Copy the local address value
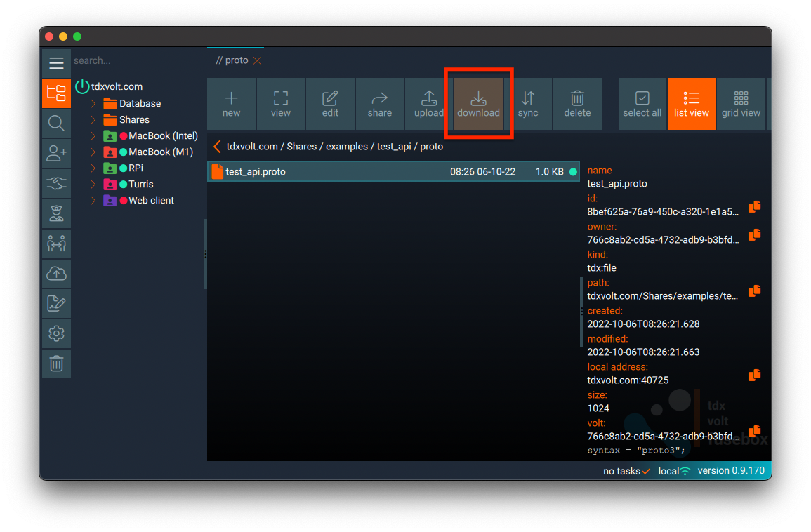 (x=755, y=375)
